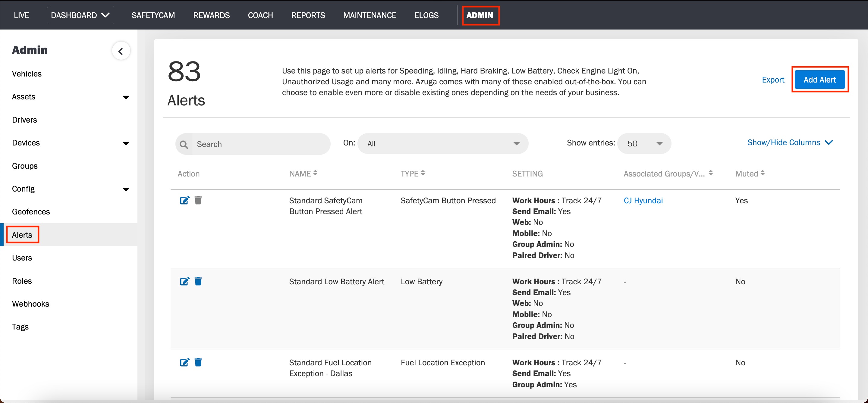Open the DASHBOARD dropdown
This screenshot has width=868, height=403.
click(80, 15)
